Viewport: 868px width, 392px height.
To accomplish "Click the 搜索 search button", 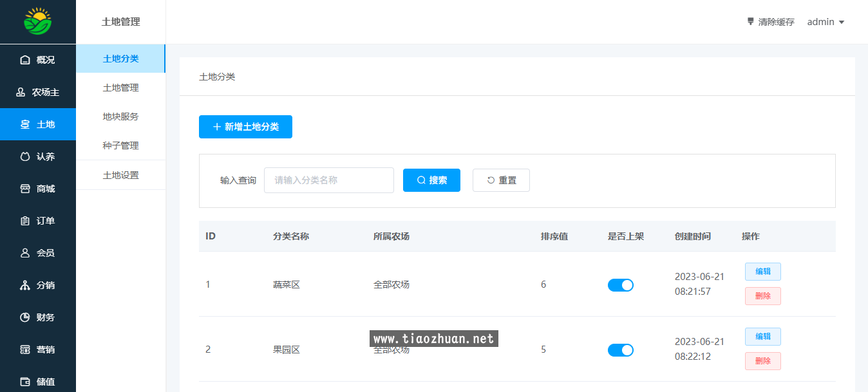I will 431,180.
